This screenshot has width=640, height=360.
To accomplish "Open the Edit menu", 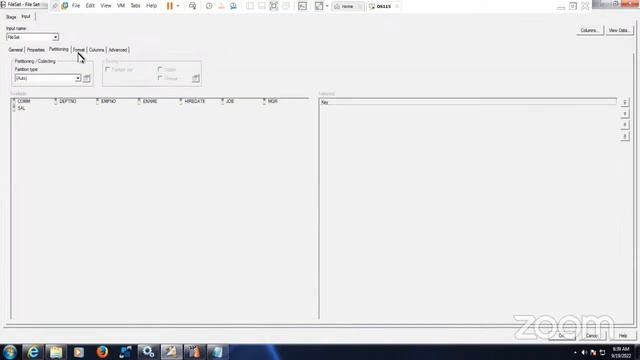I will click(x=90, y=6).
